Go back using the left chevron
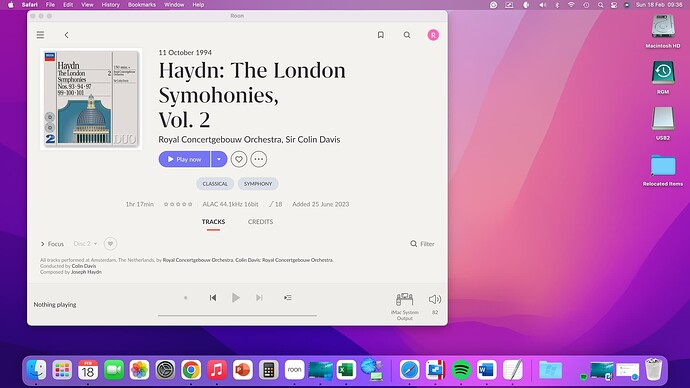The image size is (690, 388). (66, 35)
